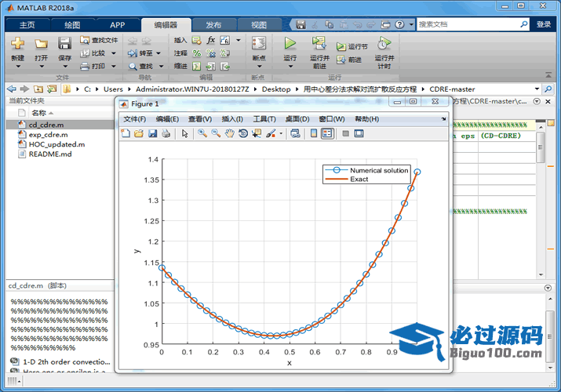Switch to the APP tab
The image size is (561, 392).
click(118, 25)
